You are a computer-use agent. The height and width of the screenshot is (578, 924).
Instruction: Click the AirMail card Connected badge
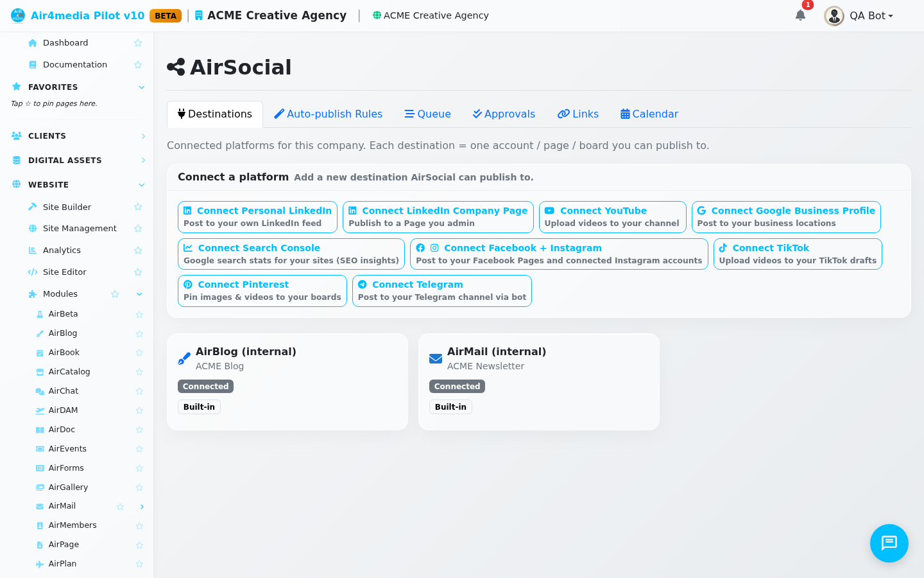[457, 387]
